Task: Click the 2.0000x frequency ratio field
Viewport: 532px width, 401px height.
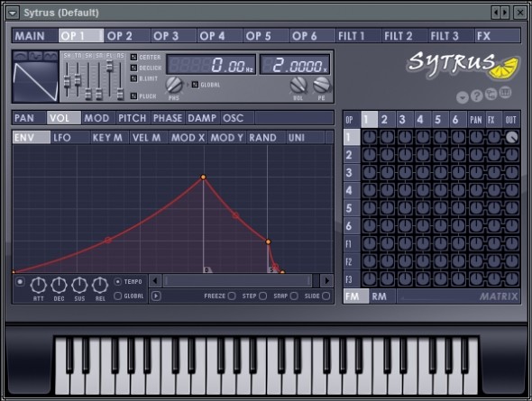Action: click(x=295, y=65)
